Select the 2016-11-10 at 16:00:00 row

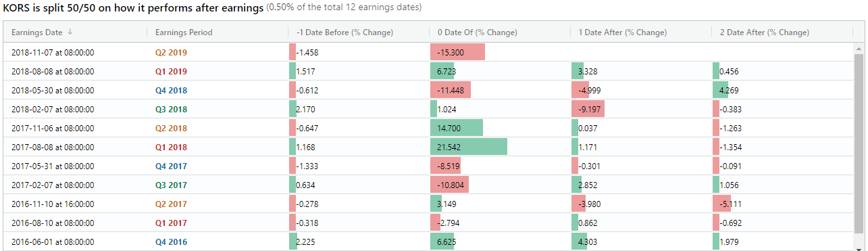pyautogui.click(x=428, y=204)
